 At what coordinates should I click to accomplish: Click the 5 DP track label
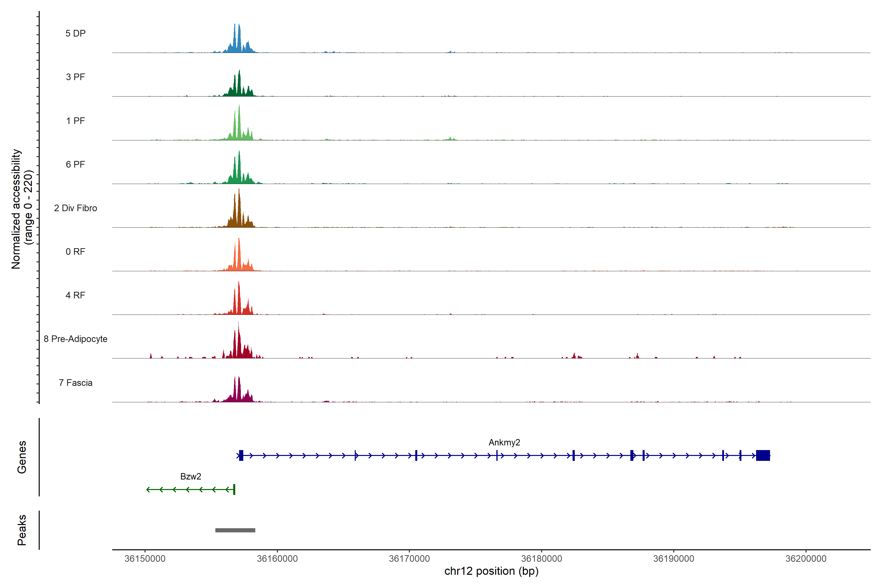point(75,33)
